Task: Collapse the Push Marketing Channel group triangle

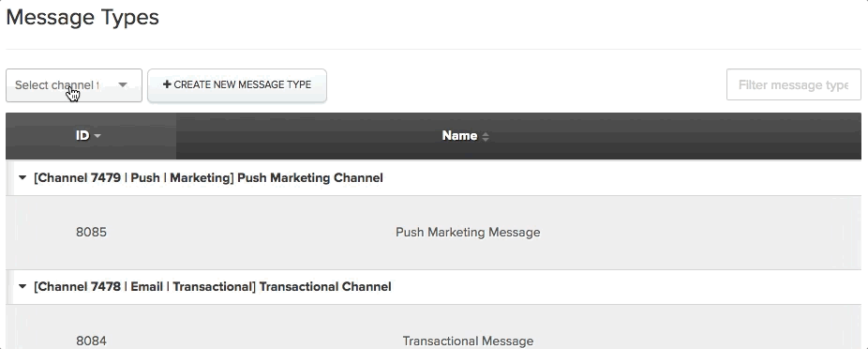Action: 22,178
